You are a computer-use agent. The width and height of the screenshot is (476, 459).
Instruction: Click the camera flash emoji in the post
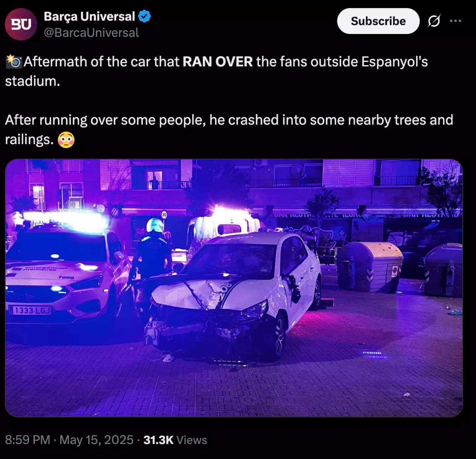pos(14,61)
